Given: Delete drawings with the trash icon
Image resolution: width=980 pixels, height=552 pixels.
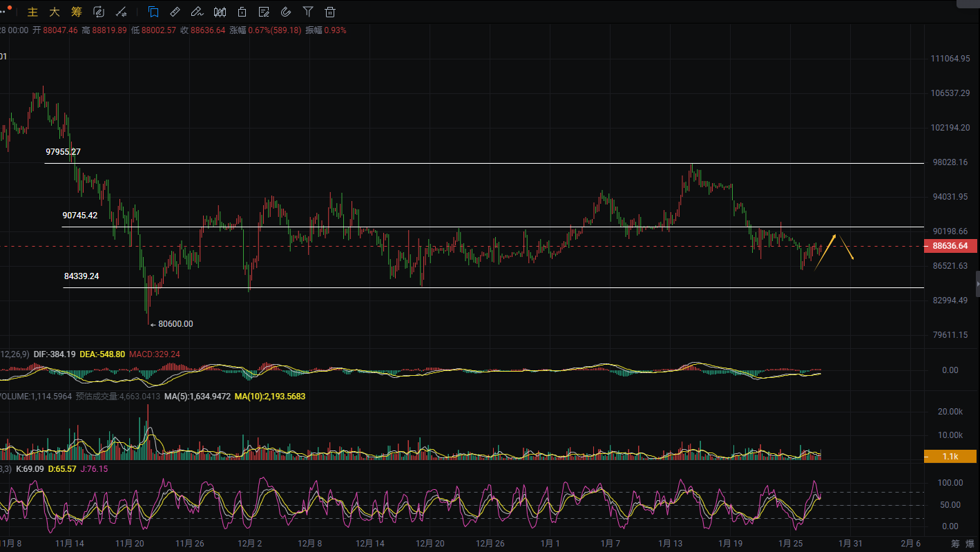Looking at the screenshot, I should [330, 12].
